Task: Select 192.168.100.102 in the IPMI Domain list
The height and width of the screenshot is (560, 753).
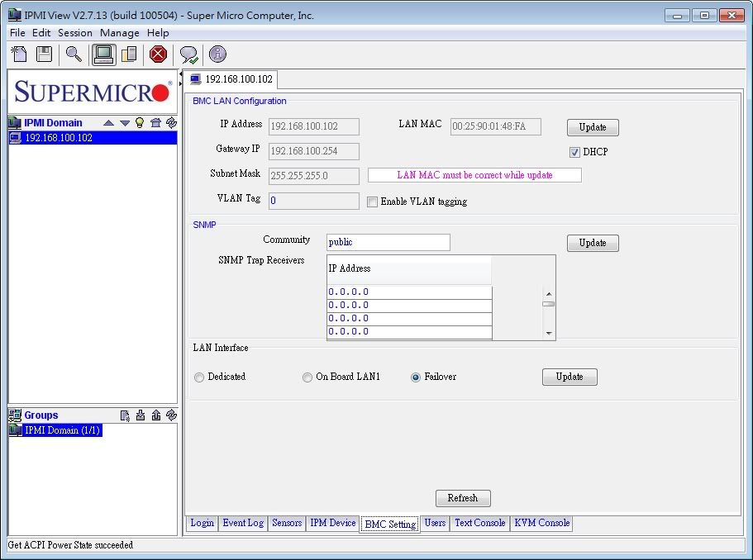Action: point(93,138)
